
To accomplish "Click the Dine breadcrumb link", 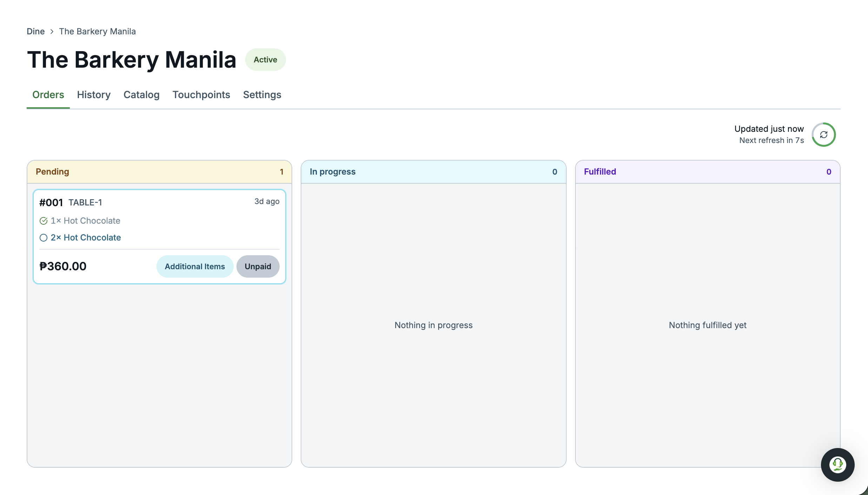I will [x=36, y=31].
